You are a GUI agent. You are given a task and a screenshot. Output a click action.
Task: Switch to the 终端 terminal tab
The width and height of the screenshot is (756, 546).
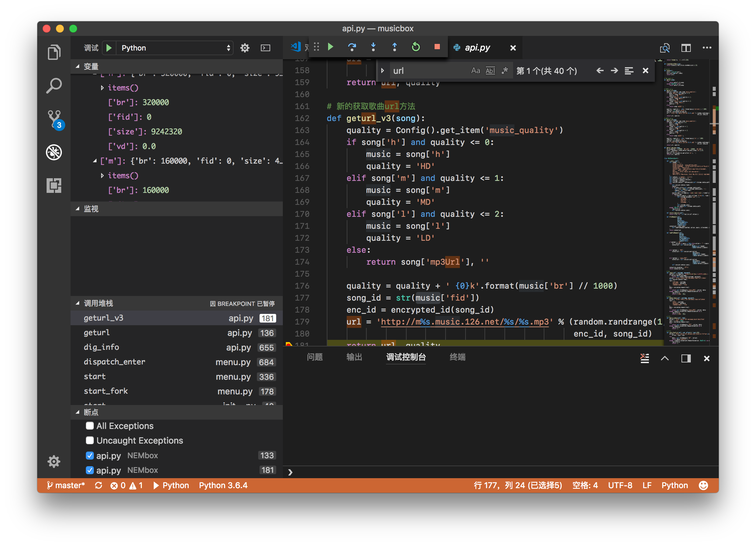coord(457,357)
